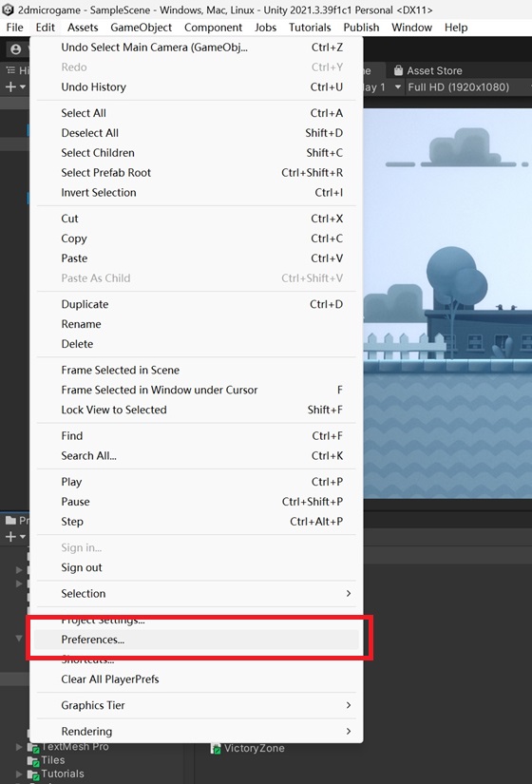Open the Selection submenu
The width and height of the screenshot is (532, 784).
(197, 594)
